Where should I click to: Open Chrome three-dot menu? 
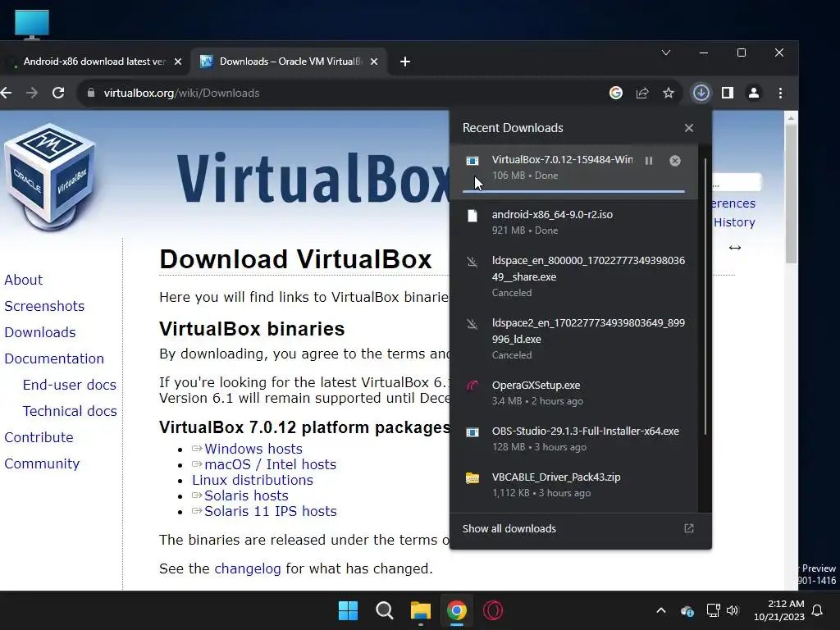tap(780, 93)
